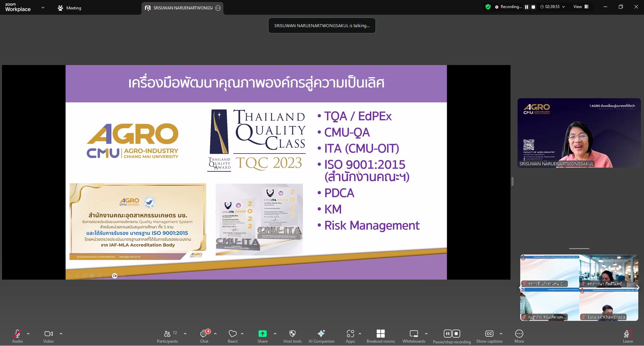
Task: Unmute the microphone with Audio button
Action: click(x=17, y=336)
